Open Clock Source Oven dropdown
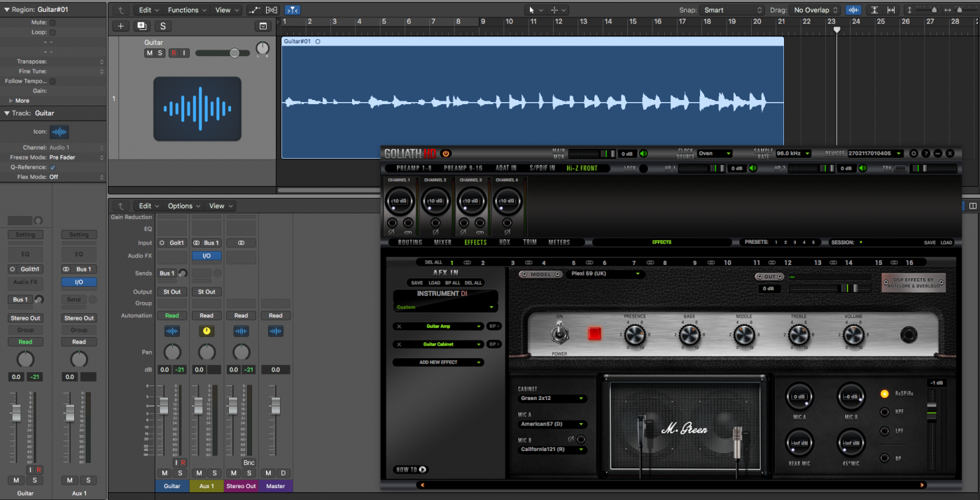Viewport: 980px width, 500px height. [x=714, y=153]
